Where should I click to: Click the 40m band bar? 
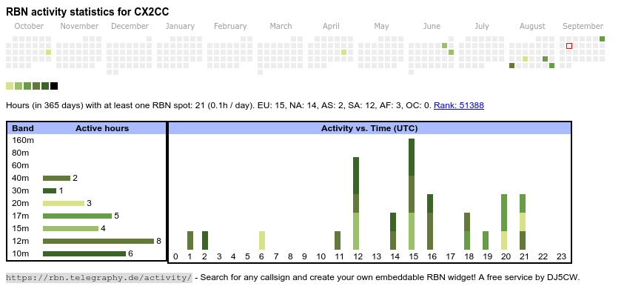57,178
